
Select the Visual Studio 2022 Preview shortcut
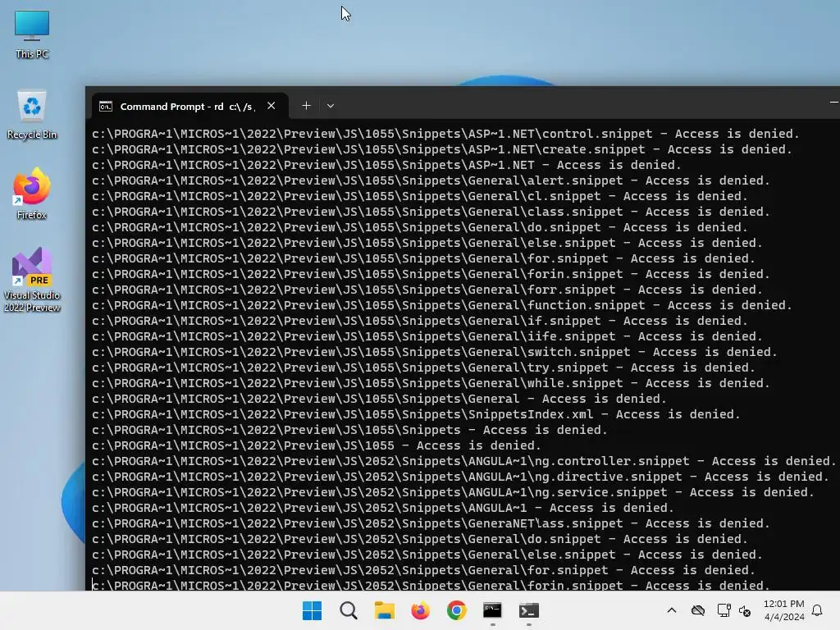(x=32, y=280)
